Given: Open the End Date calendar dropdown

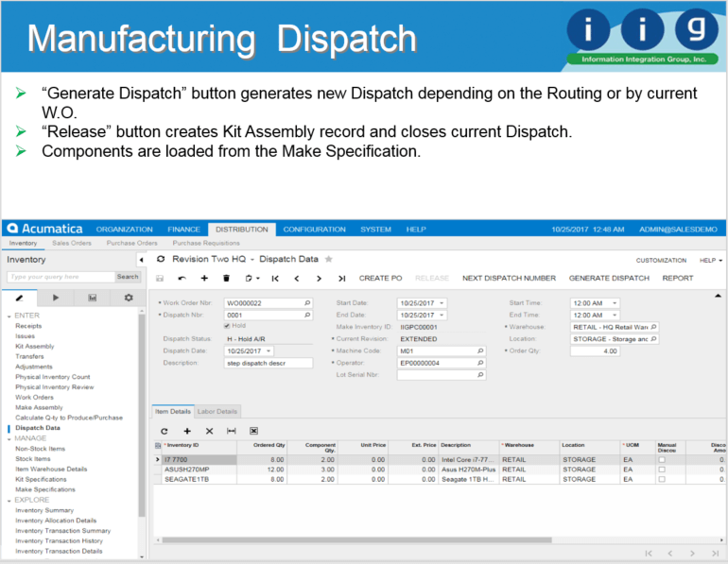Looking at the screenshot, I should 442,315.
